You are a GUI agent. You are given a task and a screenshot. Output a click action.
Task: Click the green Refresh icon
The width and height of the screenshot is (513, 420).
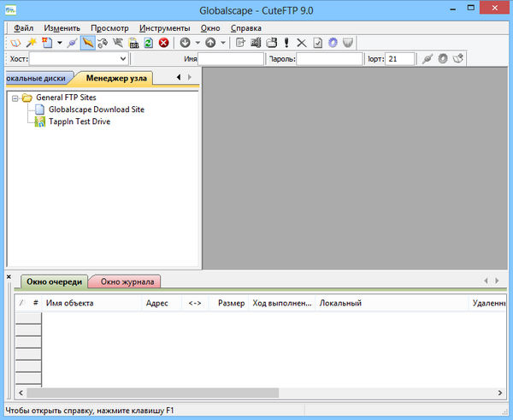point(148,42)
